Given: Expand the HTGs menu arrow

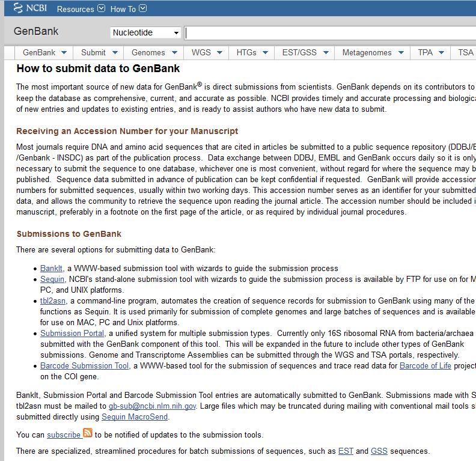Looking at the screenshot, I should coord(265,53).
